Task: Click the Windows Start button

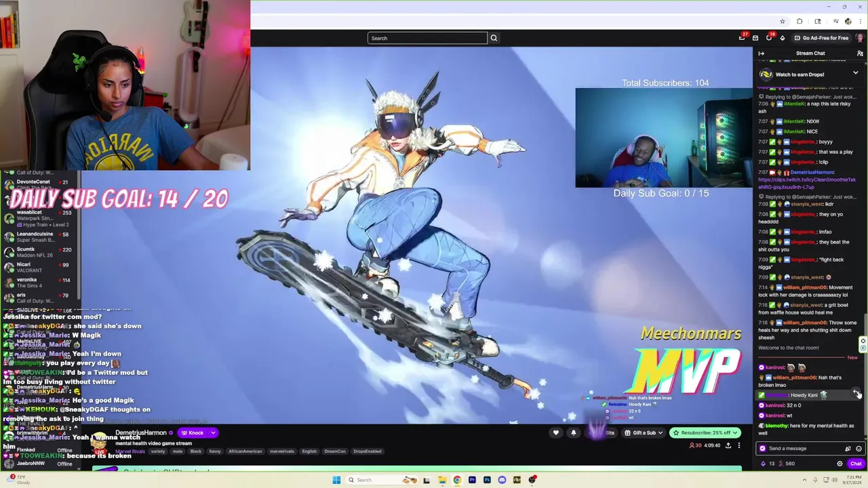Action: [336, 480]
